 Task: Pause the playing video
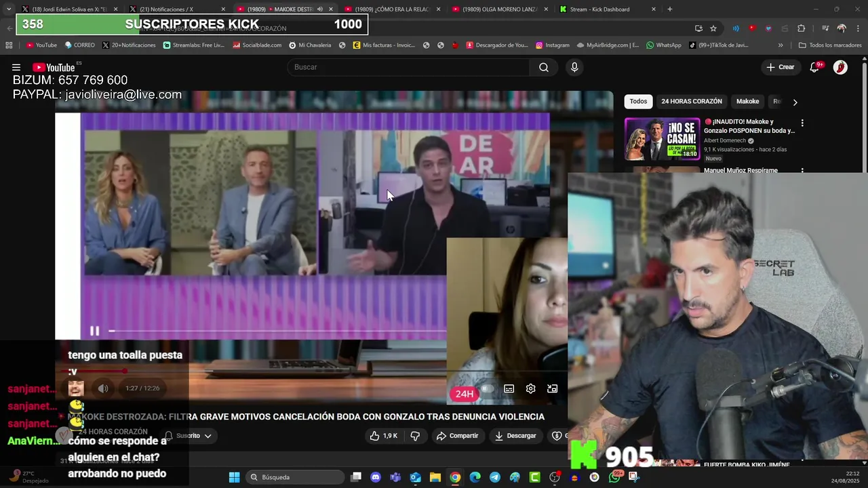point(94,331)
